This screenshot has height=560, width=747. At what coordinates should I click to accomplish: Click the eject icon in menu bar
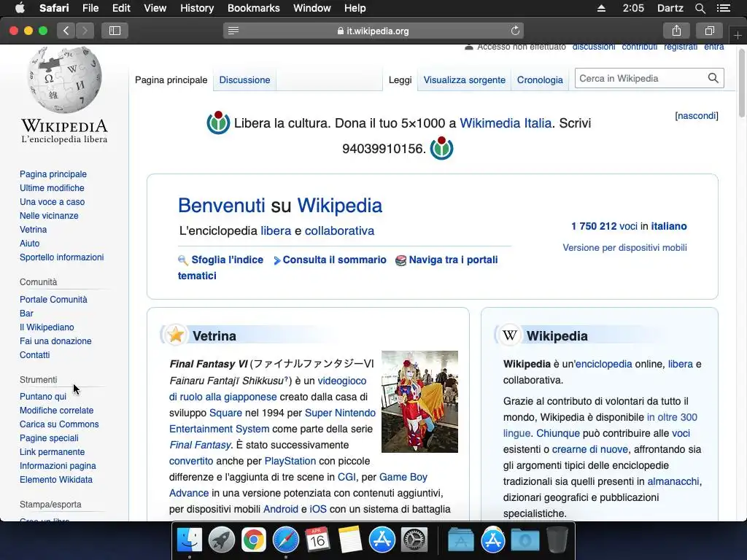click(601, 8)
